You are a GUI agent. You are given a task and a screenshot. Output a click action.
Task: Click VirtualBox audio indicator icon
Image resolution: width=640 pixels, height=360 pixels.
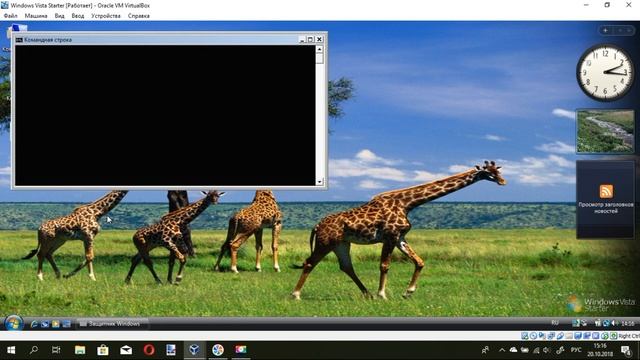coord(542,336)
